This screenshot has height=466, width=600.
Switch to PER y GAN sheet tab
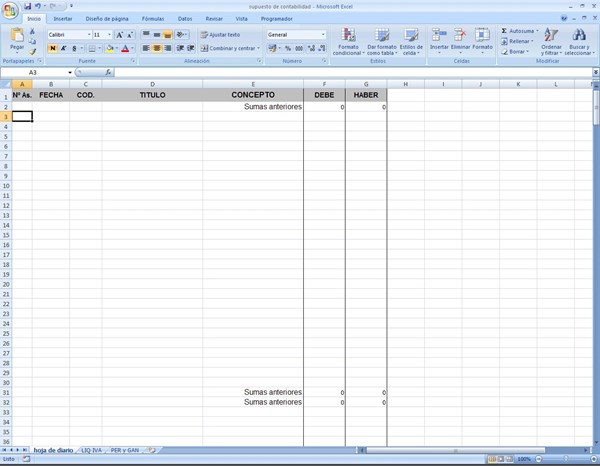[x=125, y=450]
